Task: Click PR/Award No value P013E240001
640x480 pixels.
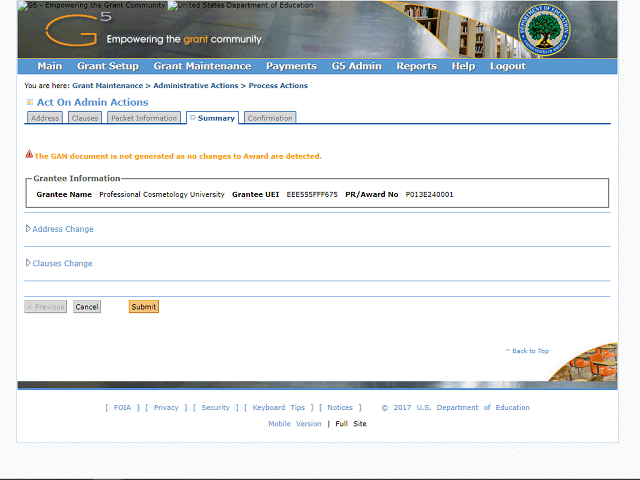Action: click(429, 195)
